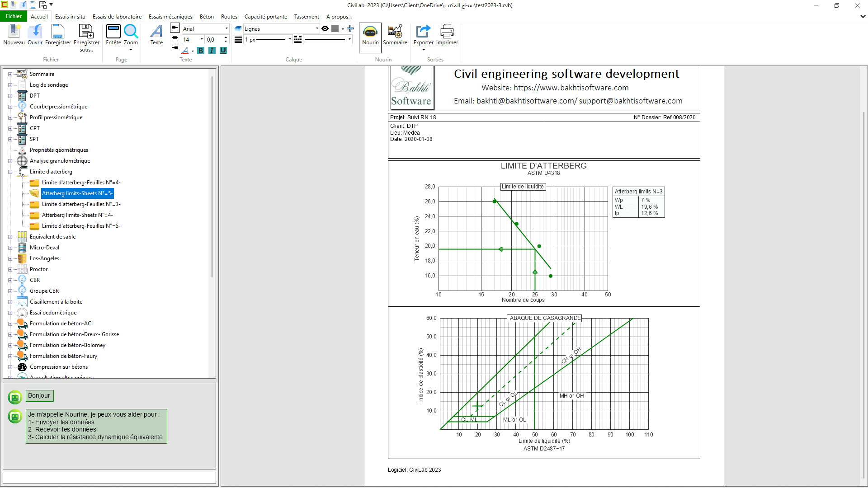This screenshot has width=868, height=488.
Task: Collapse the Limite d'atterberg tree node
Action: pos(10,172)
